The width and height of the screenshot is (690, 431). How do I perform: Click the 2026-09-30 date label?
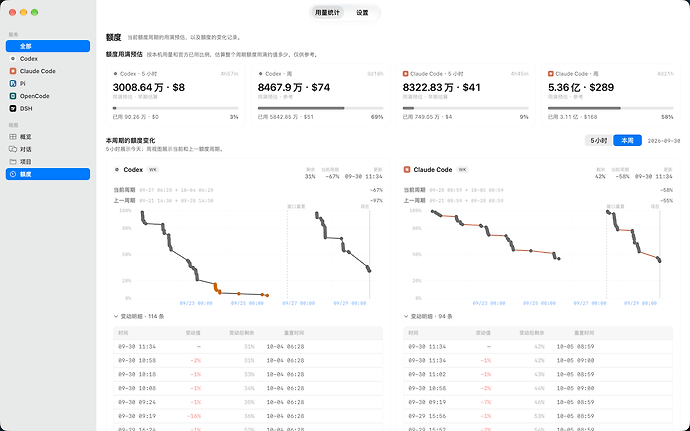pyautogui.click(x=664, y=141)
